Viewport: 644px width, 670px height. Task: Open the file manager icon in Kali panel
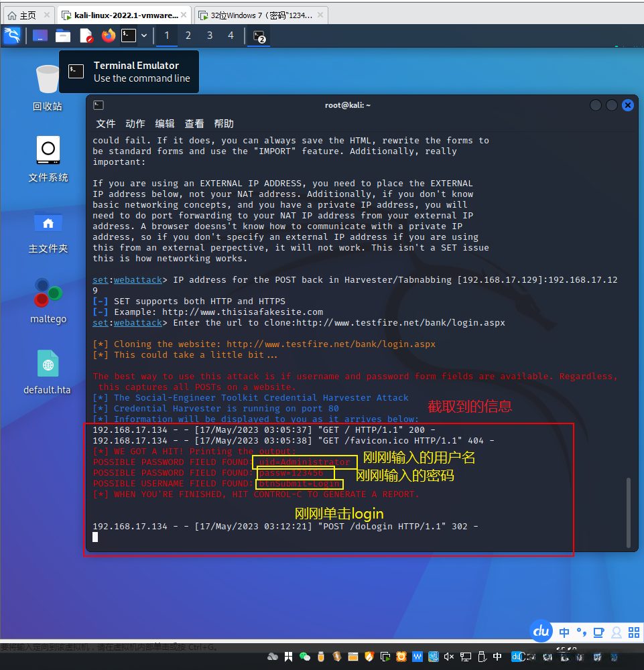tap(63, 36)
